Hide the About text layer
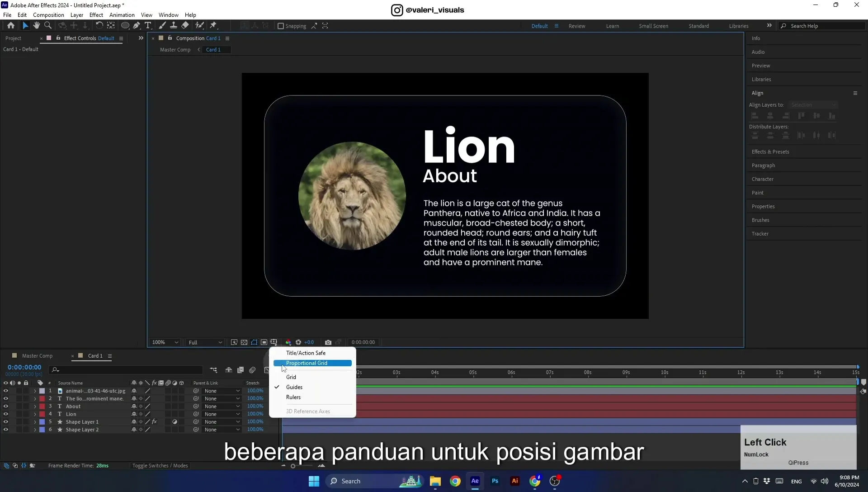Viewport: 868px width, 492px height. coord(5,406)
